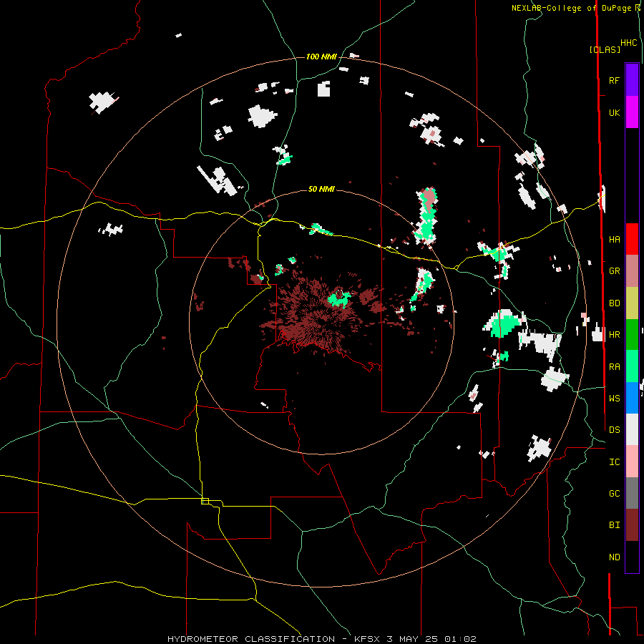This screenshot has height=644, width=644.
Task: Click the RF purple legend color swatch
Action: 632,79
